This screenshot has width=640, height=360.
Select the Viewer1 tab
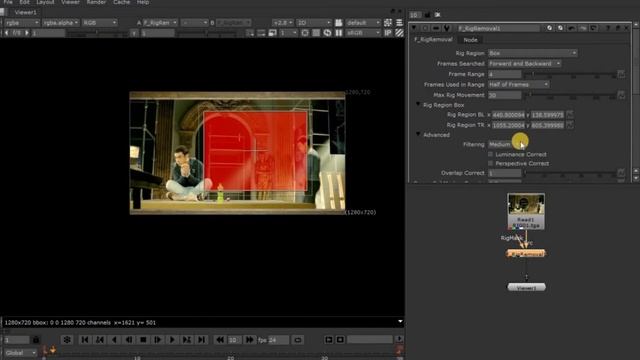[25, 12]
